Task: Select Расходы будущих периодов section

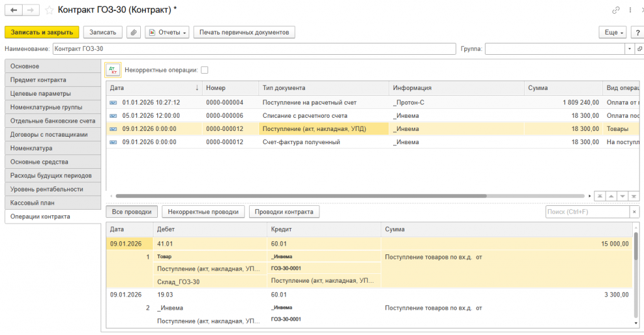Action: [53, 175]
